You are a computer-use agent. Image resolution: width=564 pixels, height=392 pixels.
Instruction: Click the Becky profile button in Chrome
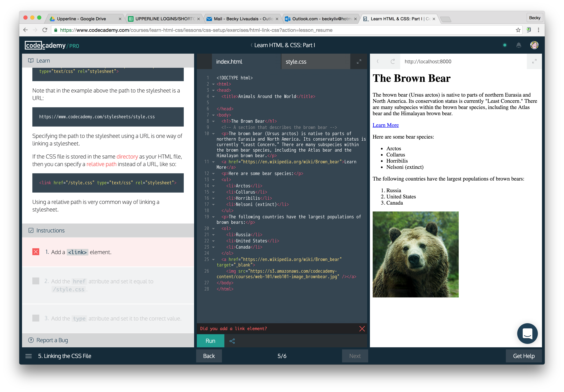click(x=535, y=18)
